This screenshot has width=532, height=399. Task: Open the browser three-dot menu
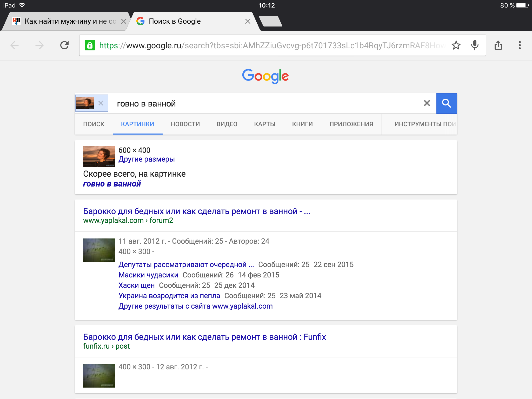(x=520, y=45)
